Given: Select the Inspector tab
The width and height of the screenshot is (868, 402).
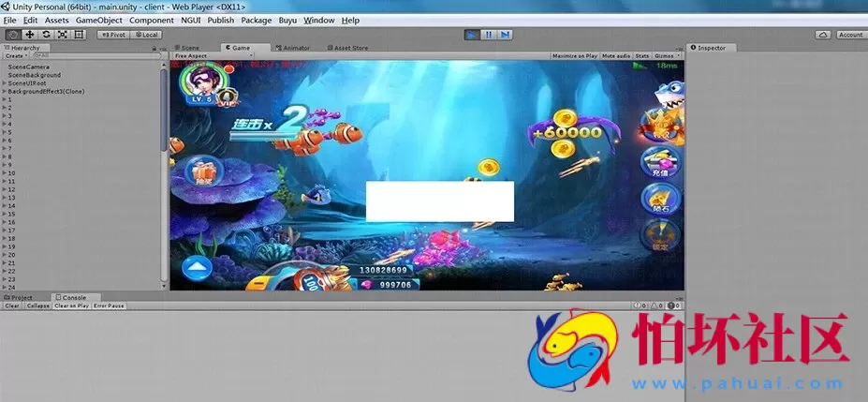Looking at the screenshot, I should click(x=712, y=48).
